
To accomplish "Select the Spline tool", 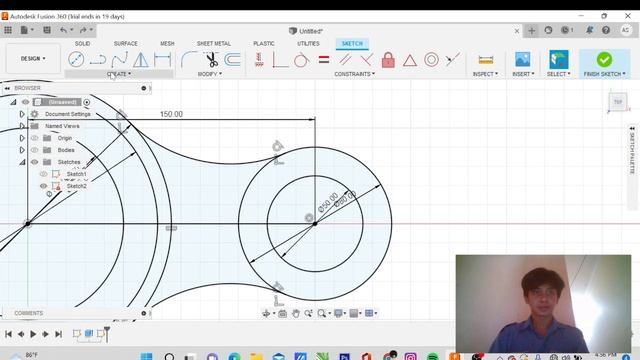I will point(120,60).
